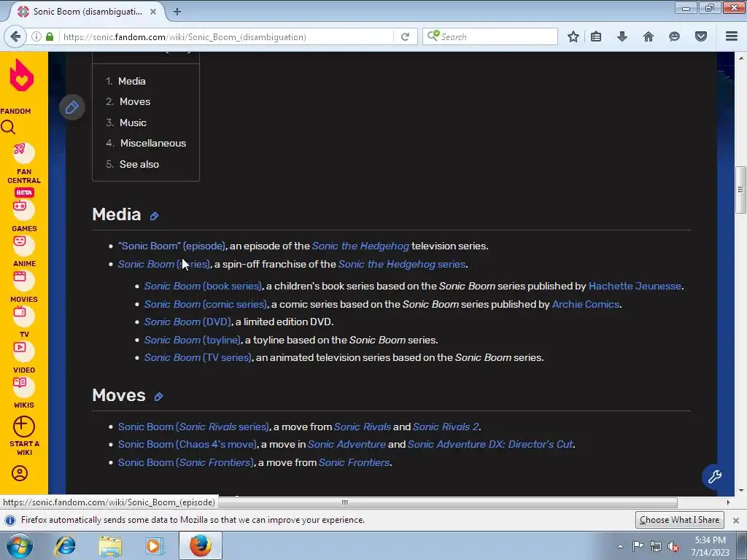
Task: Open Sonic Boom (TV series) link
Action: [197, 357]
